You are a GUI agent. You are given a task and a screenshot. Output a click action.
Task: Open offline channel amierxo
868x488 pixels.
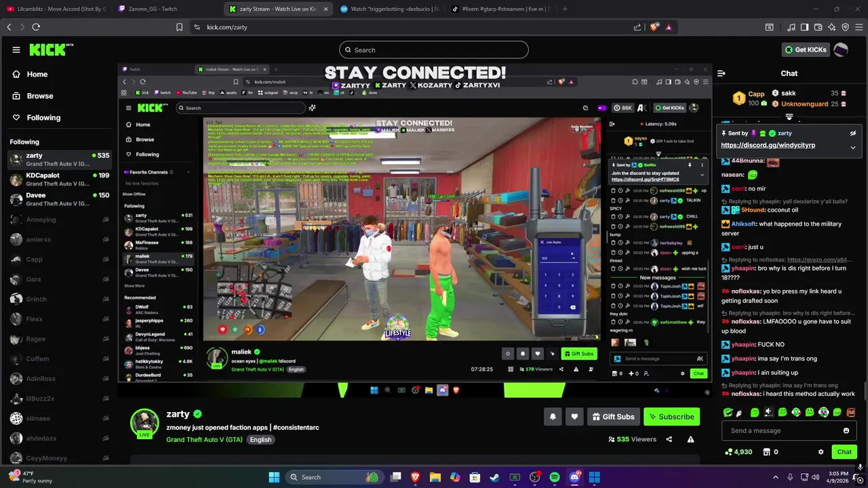click(x=60, y=239)
